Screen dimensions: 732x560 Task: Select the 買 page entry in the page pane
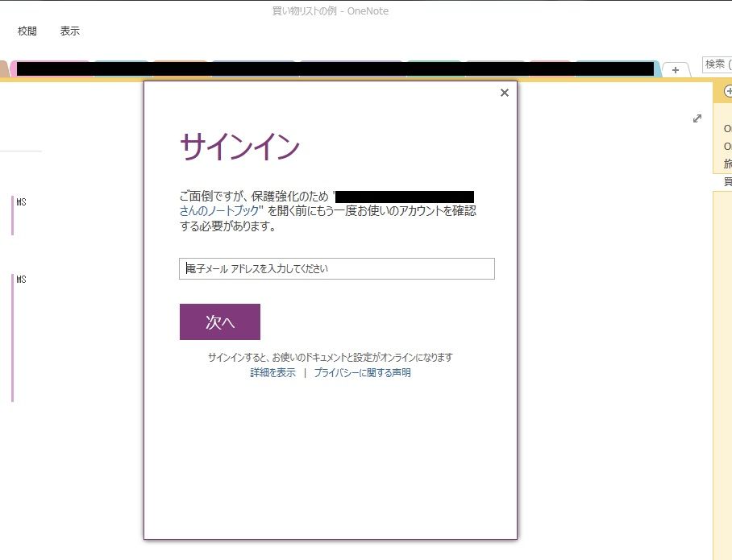(x=726, y=179)
